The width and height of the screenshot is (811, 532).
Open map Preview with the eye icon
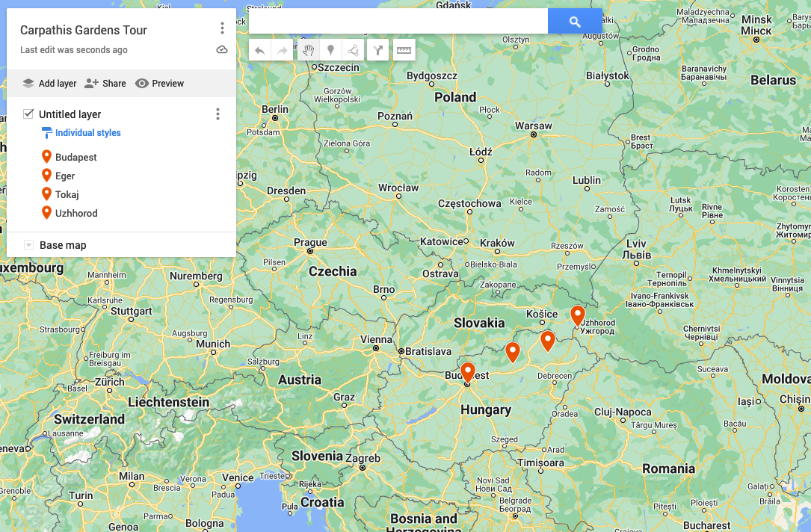[159, 83]
